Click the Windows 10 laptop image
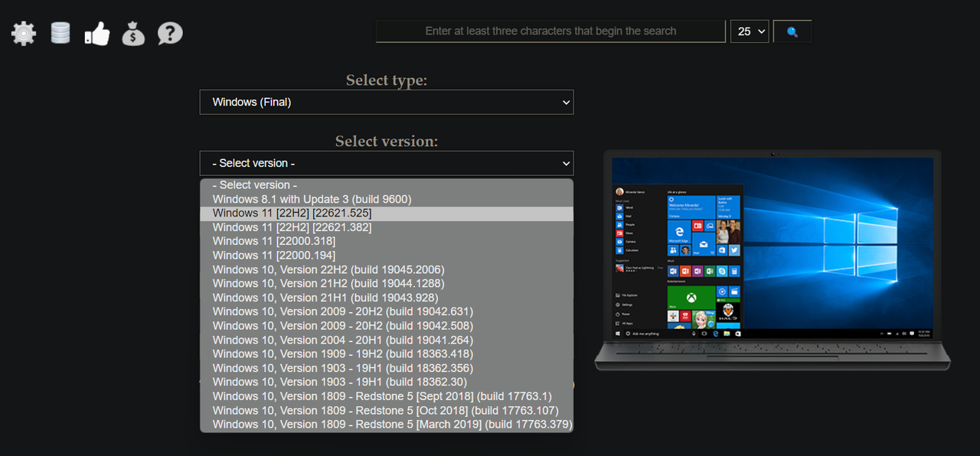This screenshot has height=456, width=980. coord(773,259)
